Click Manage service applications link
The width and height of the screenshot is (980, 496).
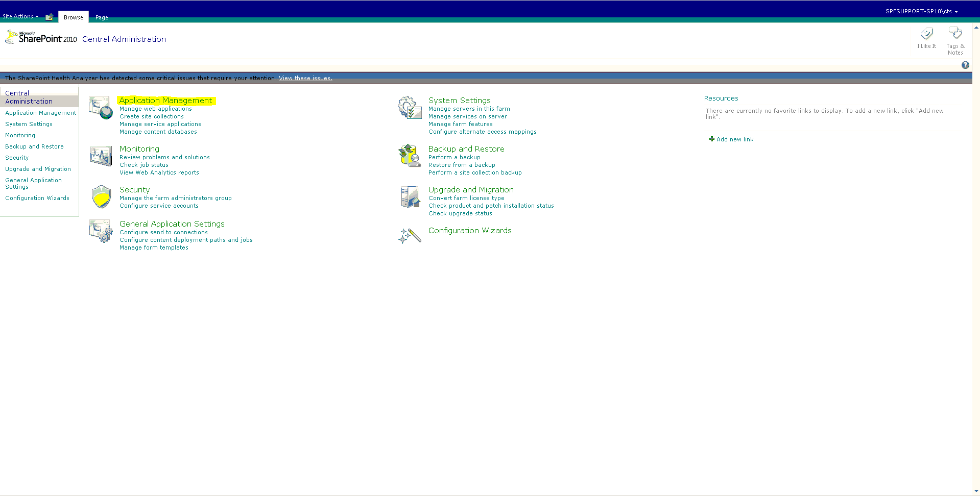pyautogui.click(x=160, y=124)
